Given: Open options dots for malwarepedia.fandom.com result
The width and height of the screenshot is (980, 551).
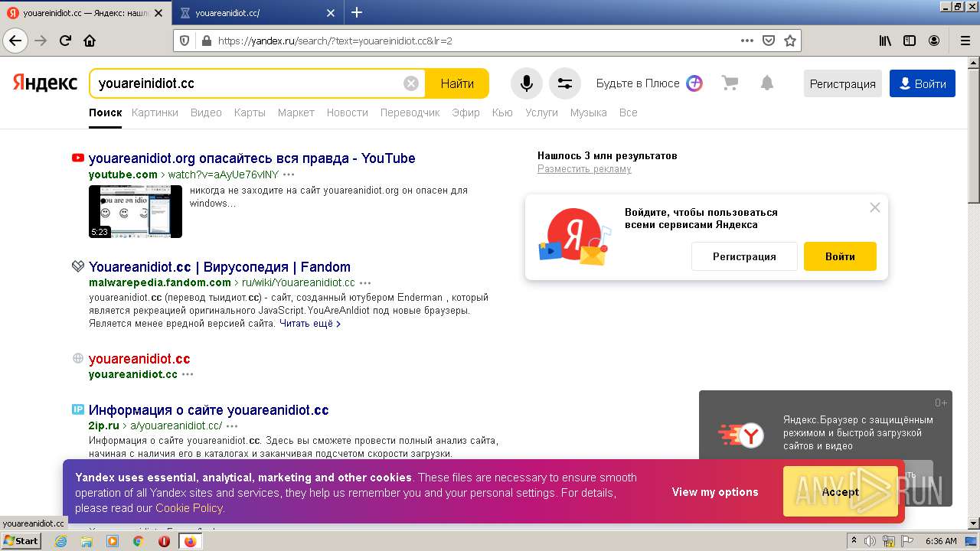Looking at the screenshot, I should click(x=365, y=282).
